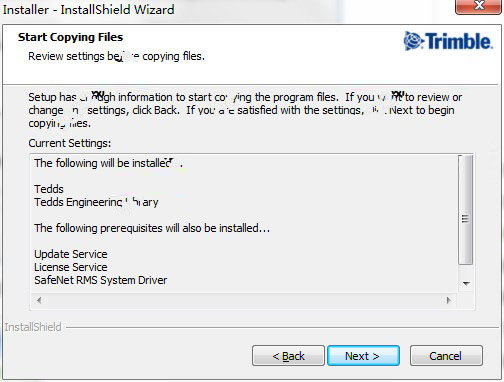Go back with the Back button
Image resolution: width=504 pixels, height=382 pixels.
click(x=288, y=356)
